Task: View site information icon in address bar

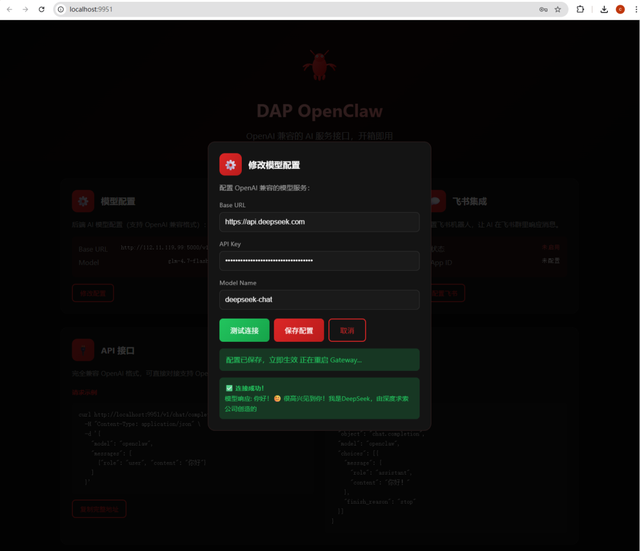Action: (x=61, y=9)
